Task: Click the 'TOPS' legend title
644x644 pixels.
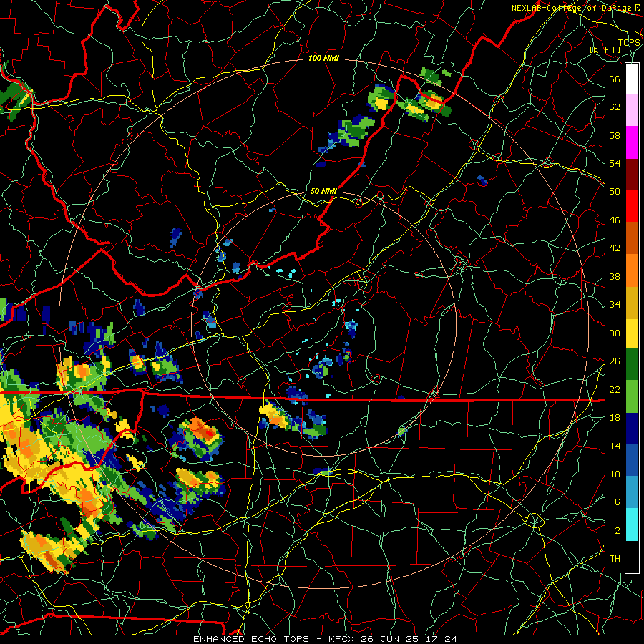Action: (629, 43)
